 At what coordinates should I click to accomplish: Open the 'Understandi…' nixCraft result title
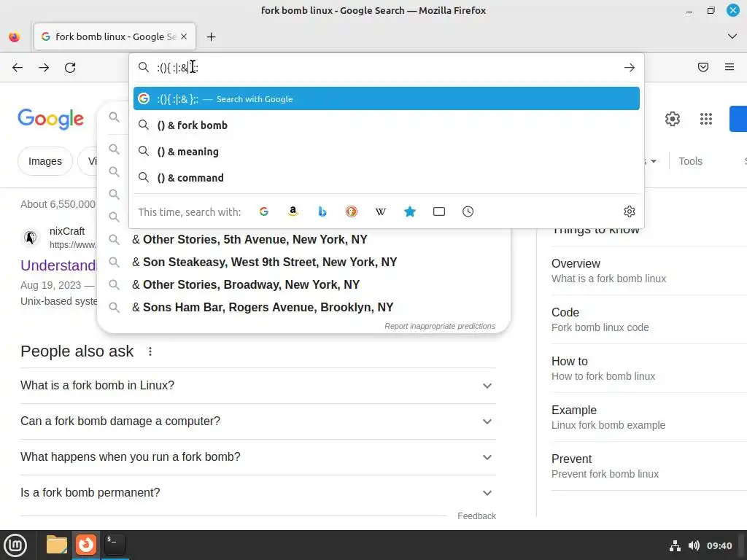coord(58,265)
